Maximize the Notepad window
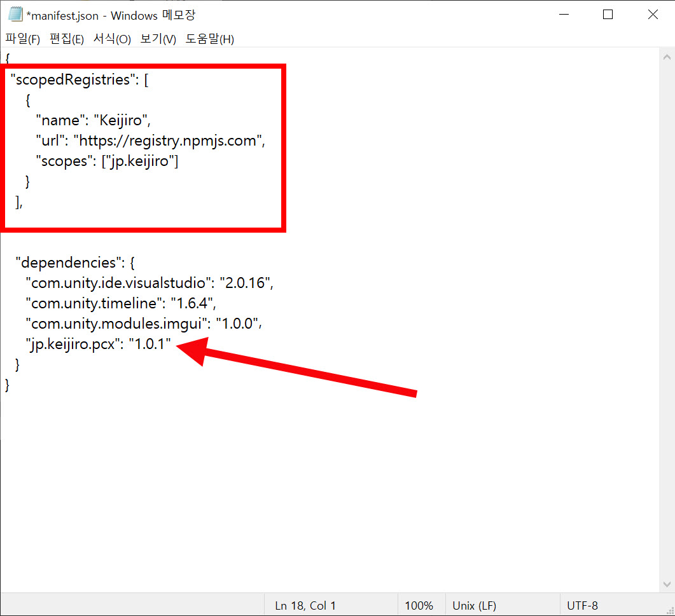Image resolution: width=675 pixels, height=616 pixels. 608,15
